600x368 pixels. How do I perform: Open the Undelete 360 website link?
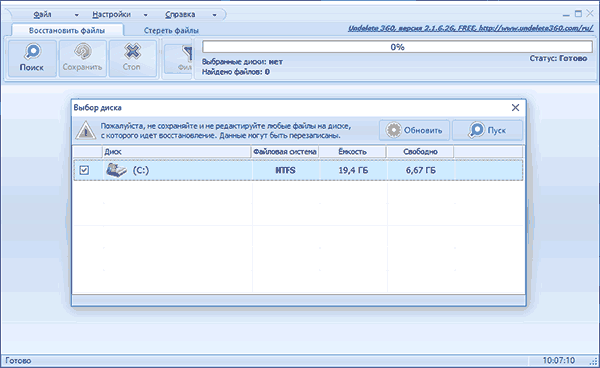(x=470, y=28)
